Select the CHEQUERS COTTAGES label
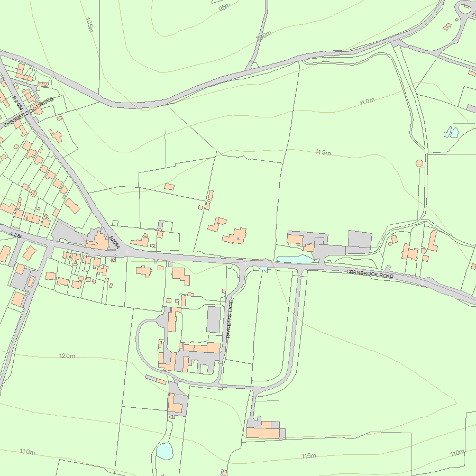 coord(28,112)
